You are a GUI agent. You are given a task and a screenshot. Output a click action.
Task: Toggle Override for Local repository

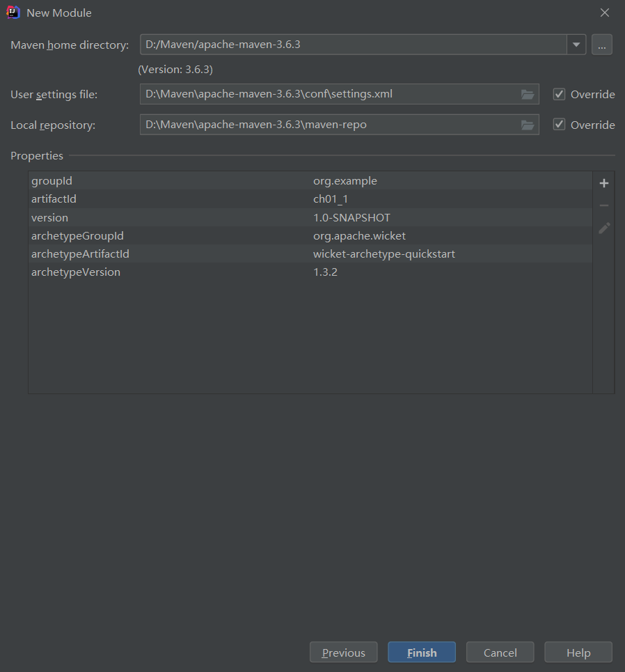559,125
